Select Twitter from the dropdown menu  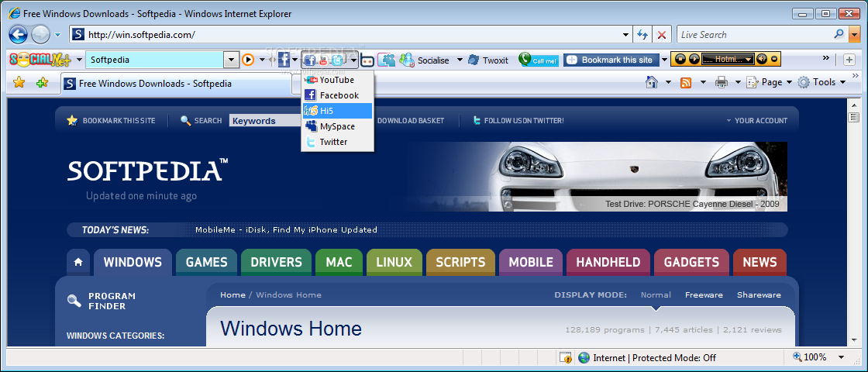pos(337,142)
